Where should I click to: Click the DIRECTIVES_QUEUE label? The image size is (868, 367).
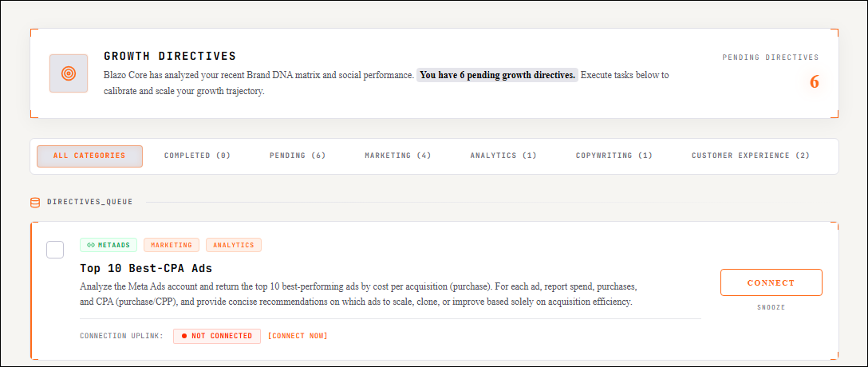point(89,203)
